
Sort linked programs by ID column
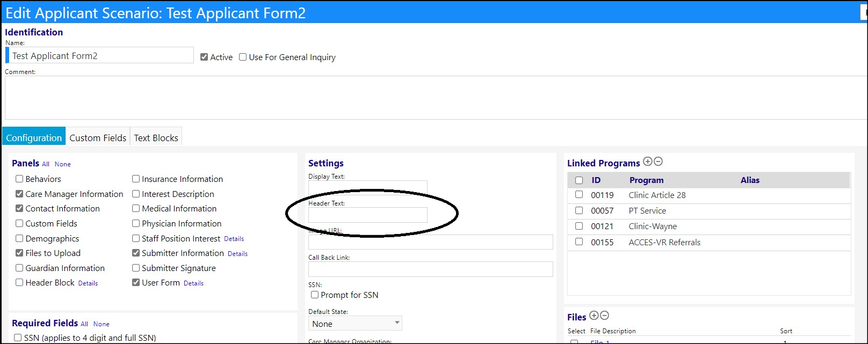[x=596, y=180]
